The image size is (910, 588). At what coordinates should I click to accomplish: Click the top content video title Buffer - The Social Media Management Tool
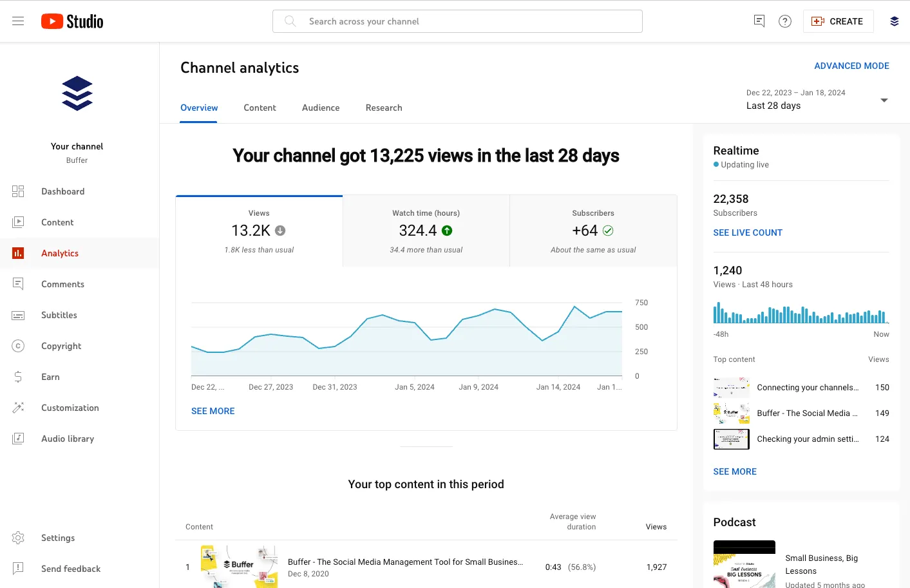(405, 562)
